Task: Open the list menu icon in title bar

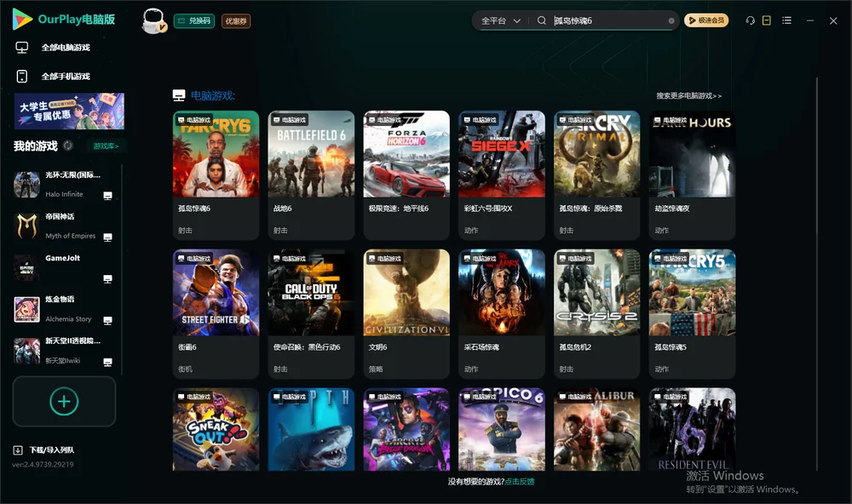Action: tap(786, 20)
